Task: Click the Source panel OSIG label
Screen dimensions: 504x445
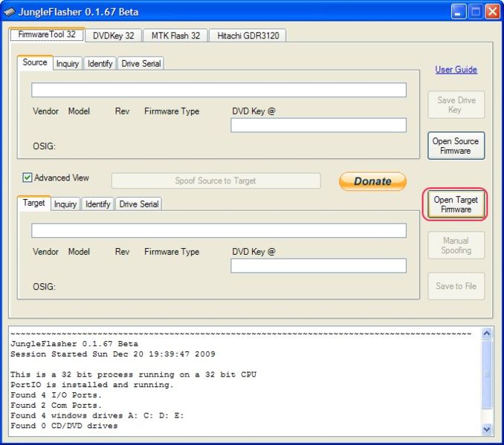Action: (x=44, y=146)
